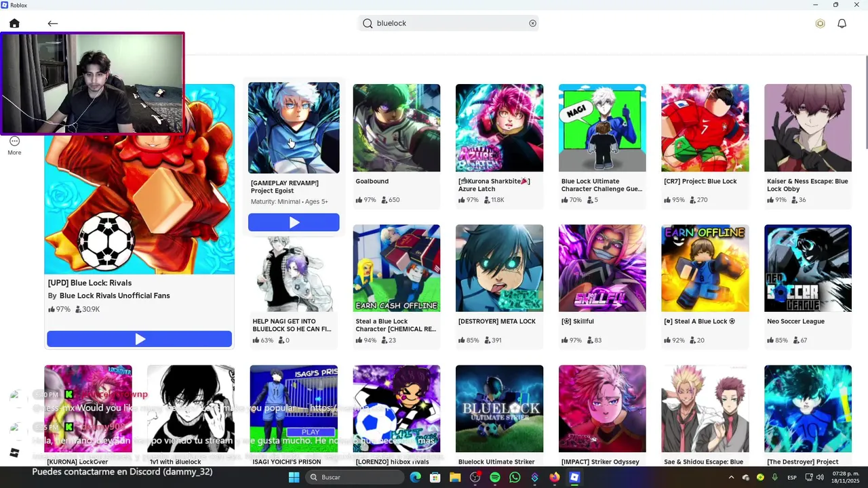Open [DESTROYER] META LOCK thumbnail
Screen dimensions: 868x488
pos(499,268)
